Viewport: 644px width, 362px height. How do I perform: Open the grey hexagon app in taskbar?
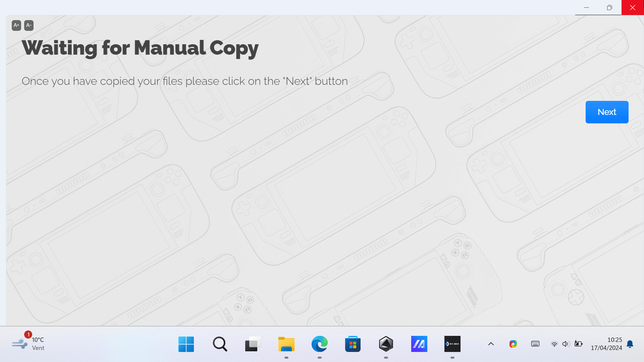(386, 344)
